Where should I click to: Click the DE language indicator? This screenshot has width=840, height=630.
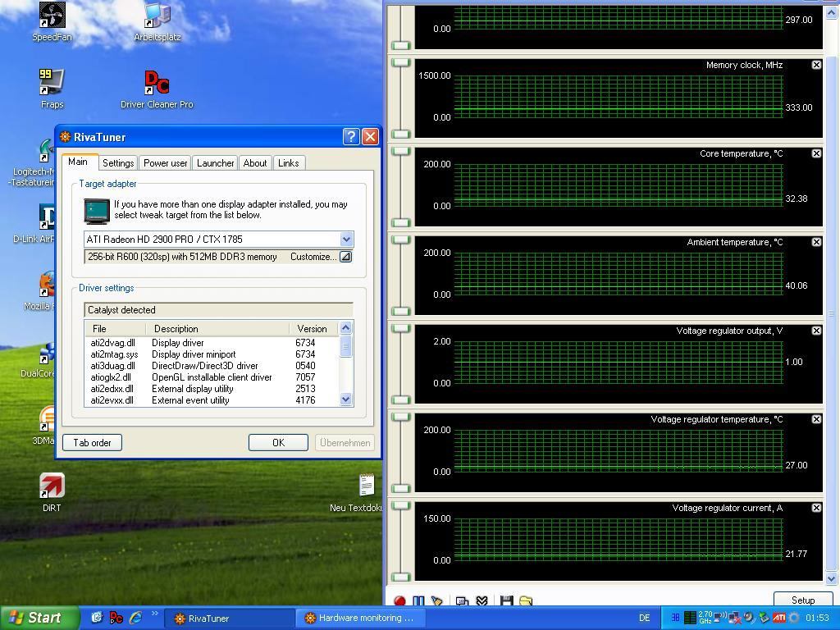[645, 618]
